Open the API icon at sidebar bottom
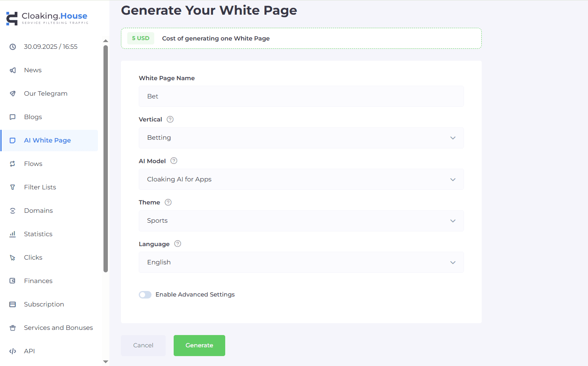The image size is (588, 366). [13, 351]
